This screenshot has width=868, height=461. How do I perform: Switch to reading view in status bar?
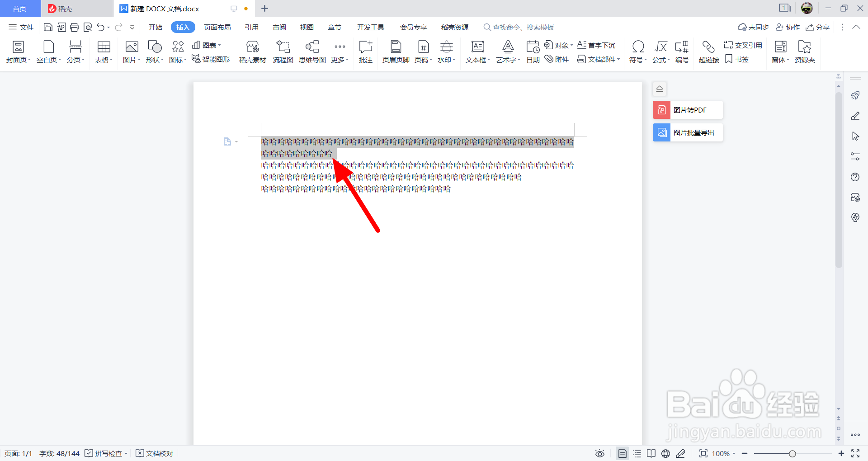(651, 453)
